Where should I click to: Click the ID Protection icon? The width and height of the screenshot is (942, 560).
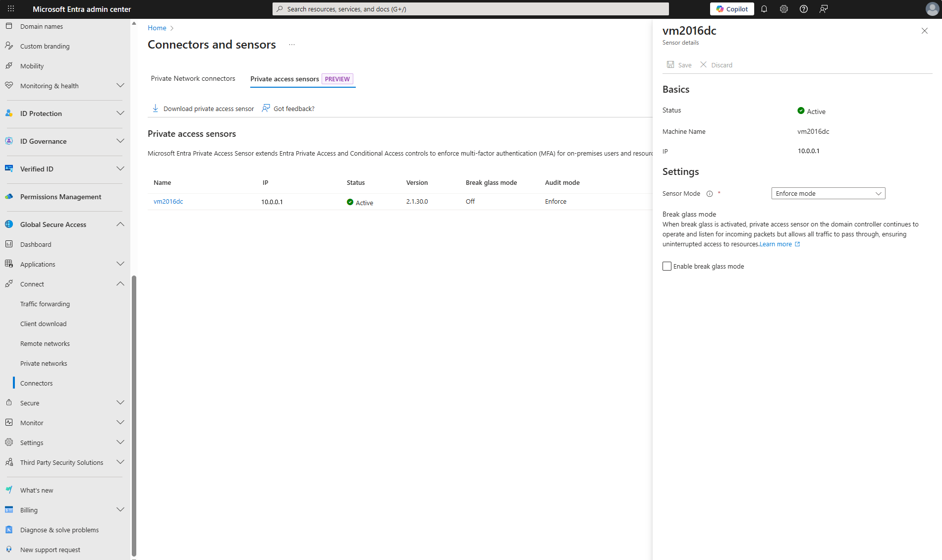9,113
